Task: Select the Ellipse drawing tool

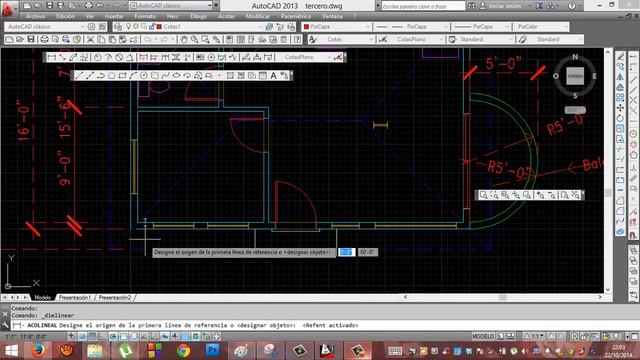Action: tap(176, 76)
